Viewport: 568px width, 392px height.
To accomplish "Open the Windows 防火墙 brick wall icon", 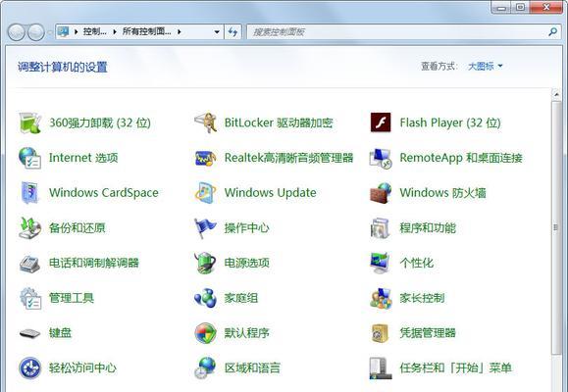I will (x=381, y=192).
